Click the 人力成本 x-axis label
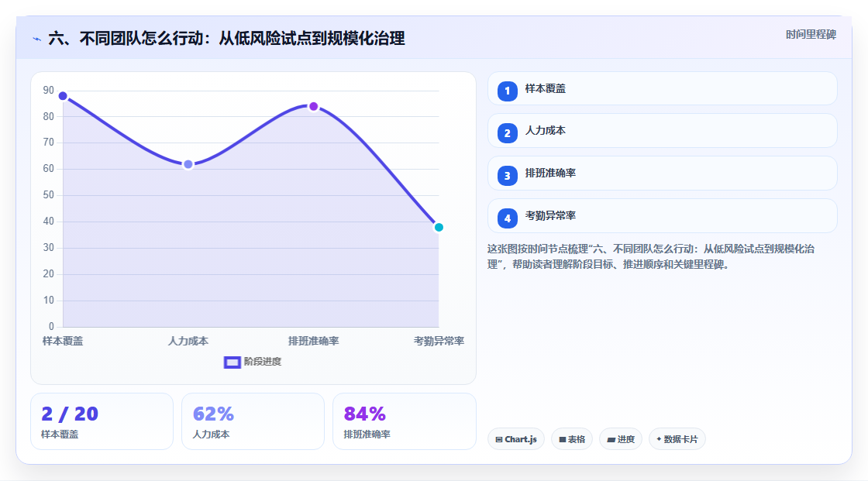The image size is (868, 481). point(188,342)
